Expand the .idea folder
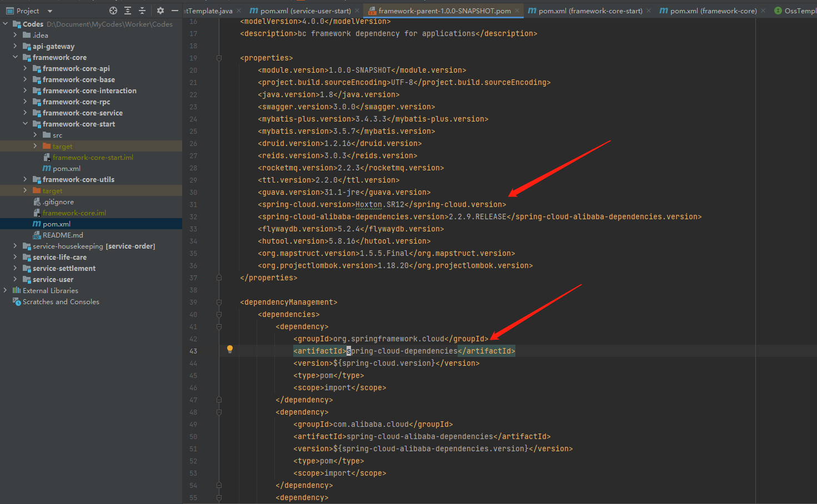This screenshot has width=817, height=504. (16, 35)
